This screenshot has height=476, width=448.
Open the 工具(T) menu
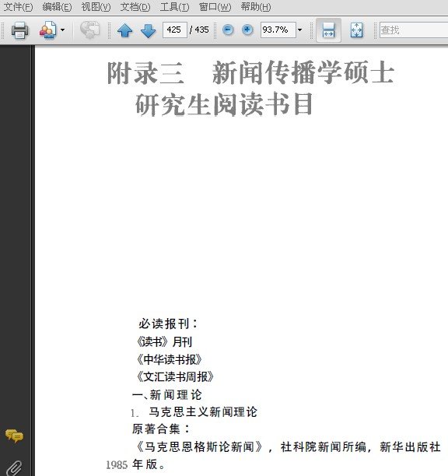pyautogui.click(x=174, y=7)
